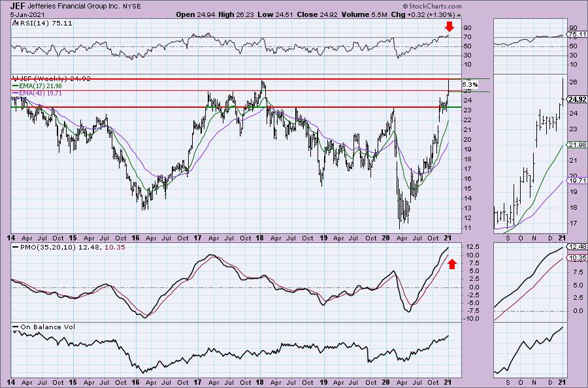
Task: Click the purple EMA(43) legend line swatch
Action: pyautogui.click(x=16, y=93)
